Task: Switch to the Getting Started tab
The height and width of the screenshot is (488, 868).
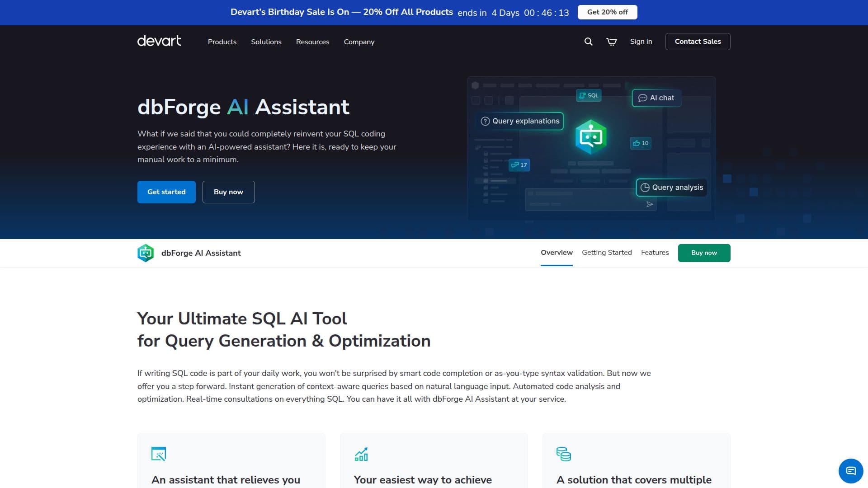Action: 607,253
